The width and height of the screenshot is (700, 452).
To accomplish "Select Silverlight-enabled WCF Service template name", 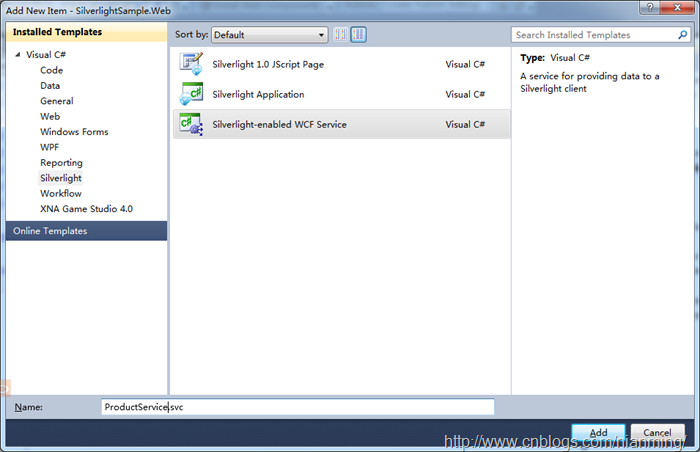I will [x=279, y=124].
